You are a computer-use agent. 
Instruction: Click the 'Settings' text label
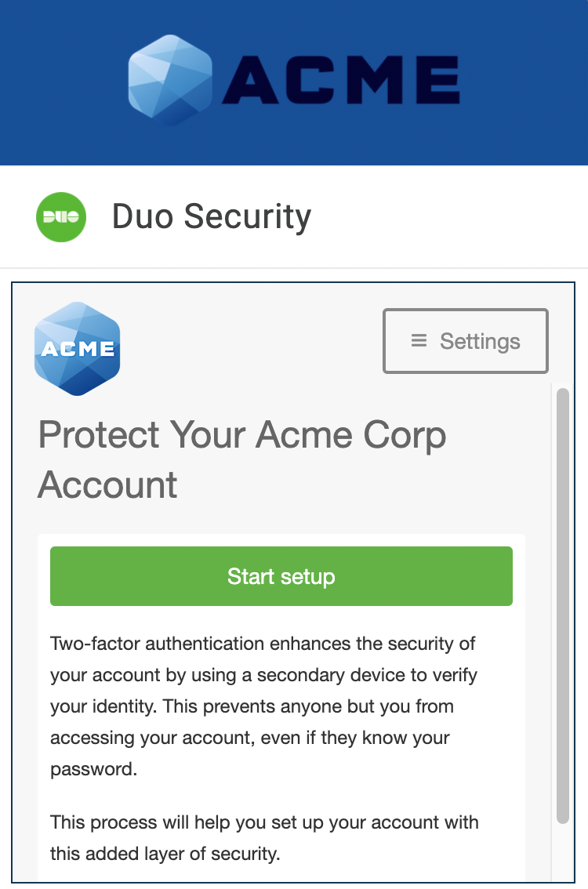(480, 341)
